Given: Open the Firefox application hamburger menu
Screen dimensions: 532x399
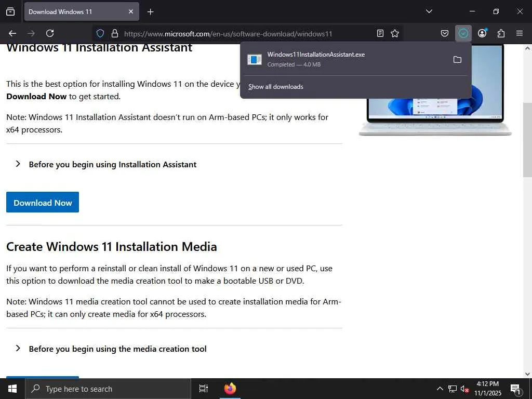Looking at the screenshot, I should point(520,33).
